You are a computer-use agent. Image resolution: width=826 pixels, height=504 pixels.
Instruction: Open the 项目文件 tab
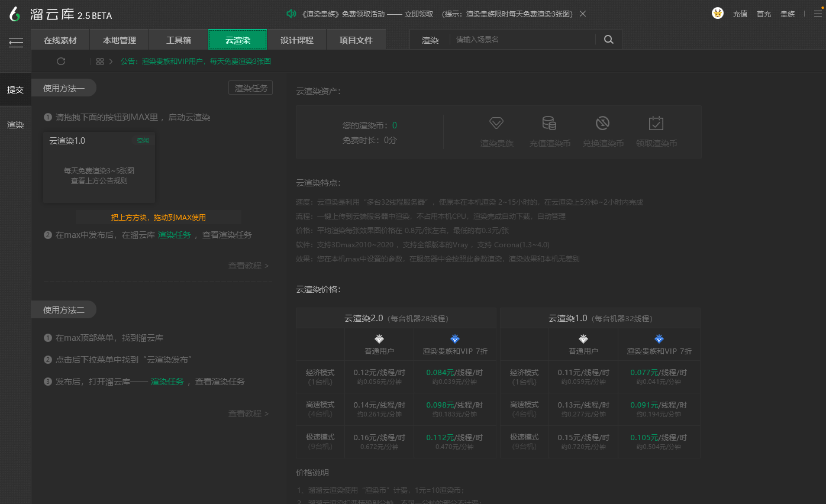click(356, 40)
